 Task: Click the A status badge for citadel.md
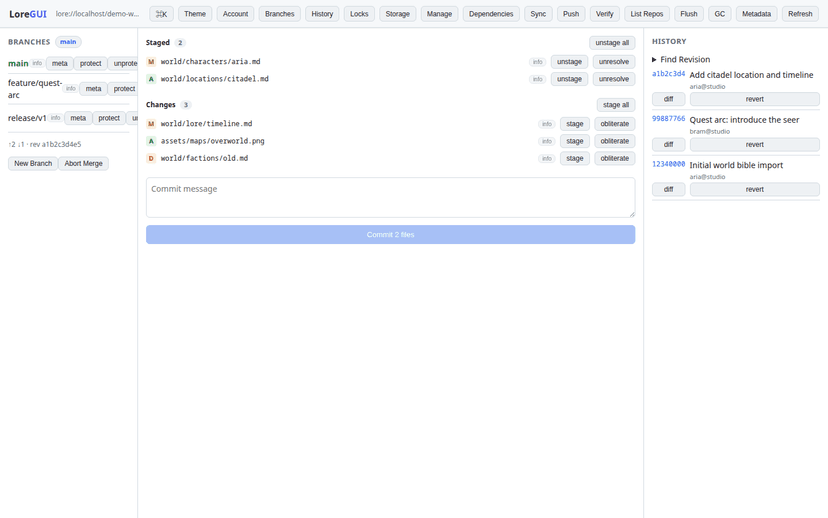(x=151, y=79)
